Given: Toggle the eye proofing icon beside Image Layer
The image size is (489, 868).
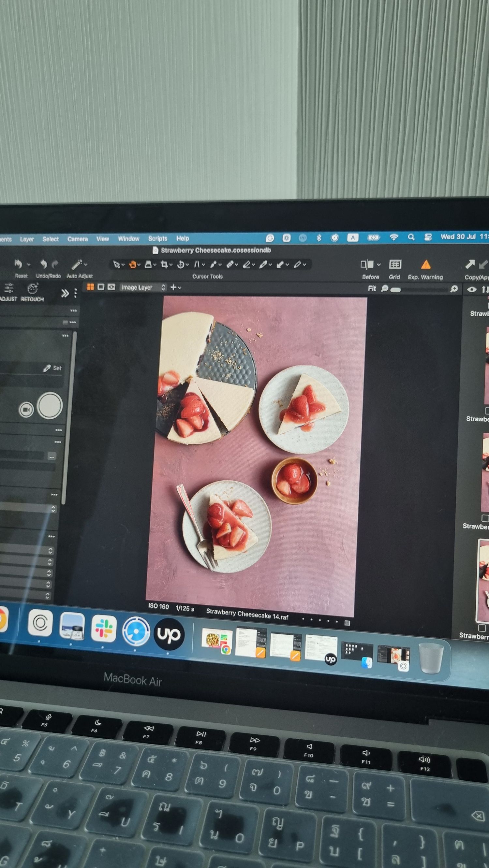Looking at the screenshot, I should [111, 287].
